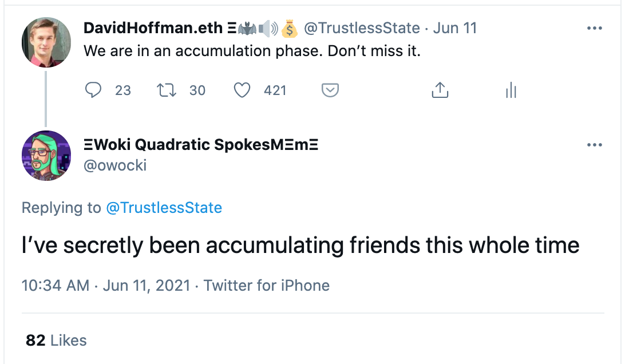
Task: Open more options on owocki's reply
Action: coord(595,145)
